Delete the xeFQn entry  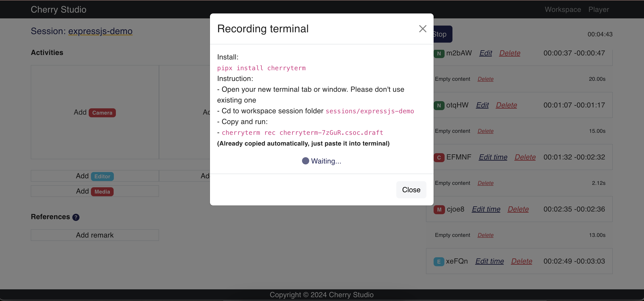pos(521,261)
